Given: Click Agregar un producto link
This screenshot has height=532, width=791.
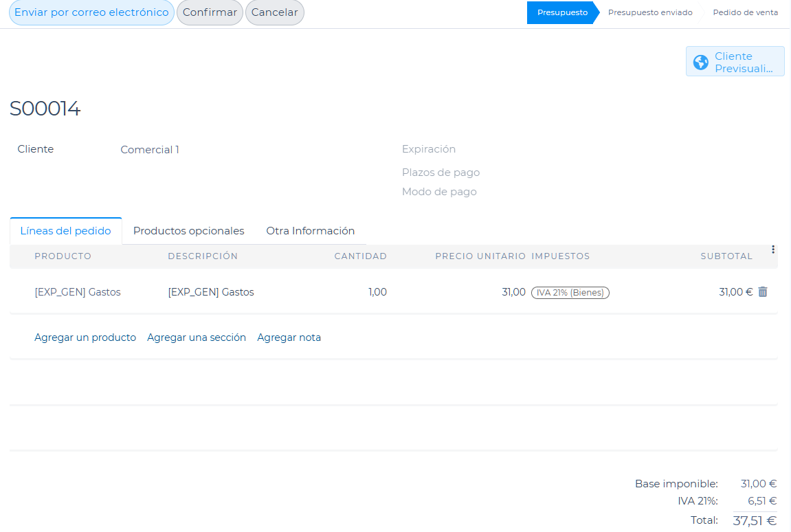Looking at the screenshot, I should [x=85, y=337].
